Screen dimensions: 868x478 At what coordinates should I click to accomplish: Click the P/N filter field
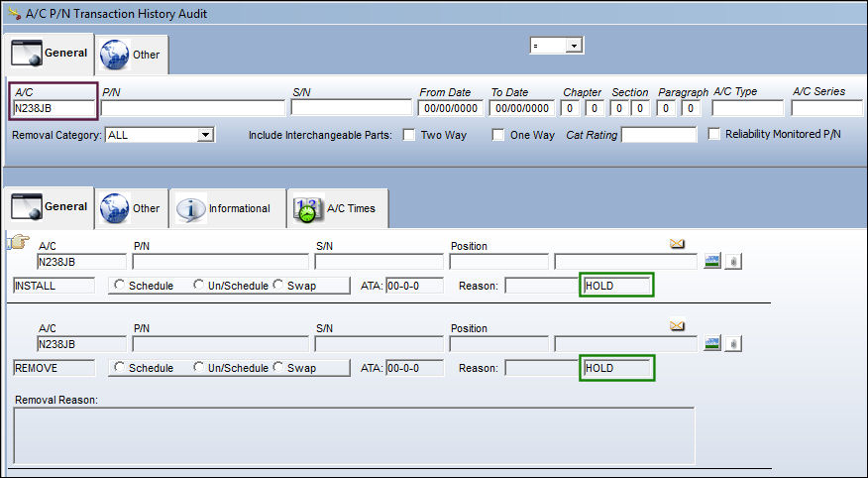point(193,108)
